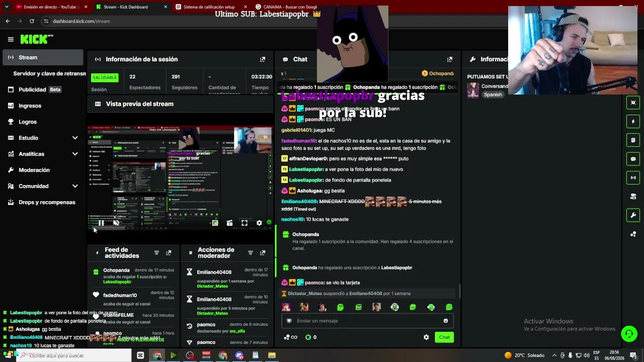Open the Stream sidebar section
The width and height of the screenshot is (644, 362).
tap(43, 57)
